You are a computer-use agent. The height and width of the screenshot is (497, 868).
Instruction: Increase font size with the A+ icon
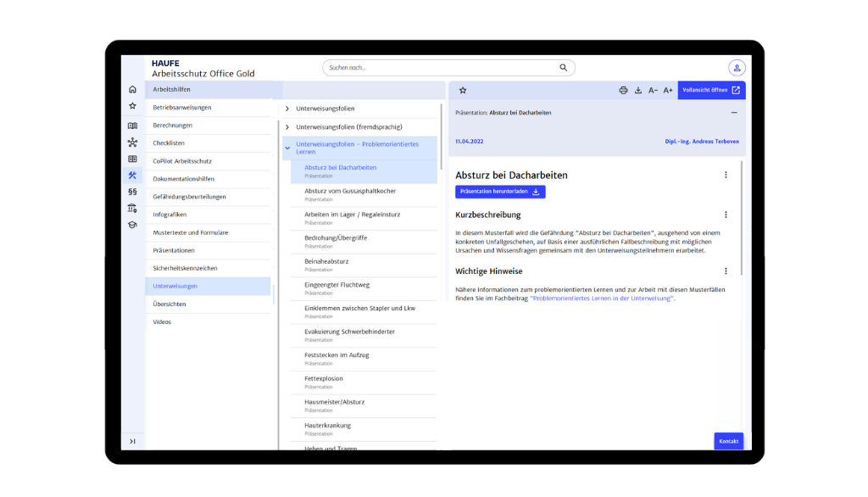pos(668,90)
